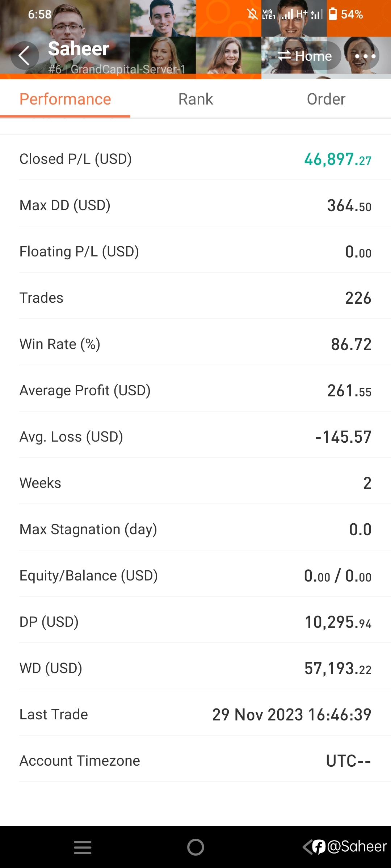
Task: Tap Android navigation back chevron
Action: (x=308, y=847)
